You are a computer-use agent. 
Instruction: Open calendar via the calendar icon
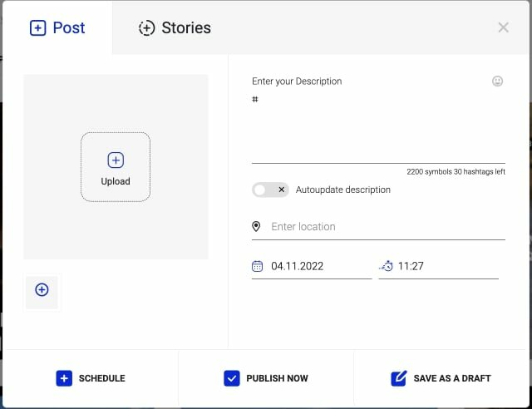[x=257, y=266]
